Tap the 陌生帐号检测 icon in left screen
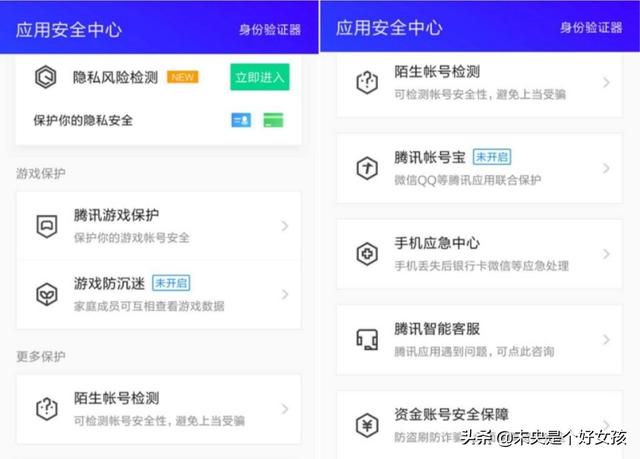The width and height of the screenshot is (640, 459). (47, 409)
